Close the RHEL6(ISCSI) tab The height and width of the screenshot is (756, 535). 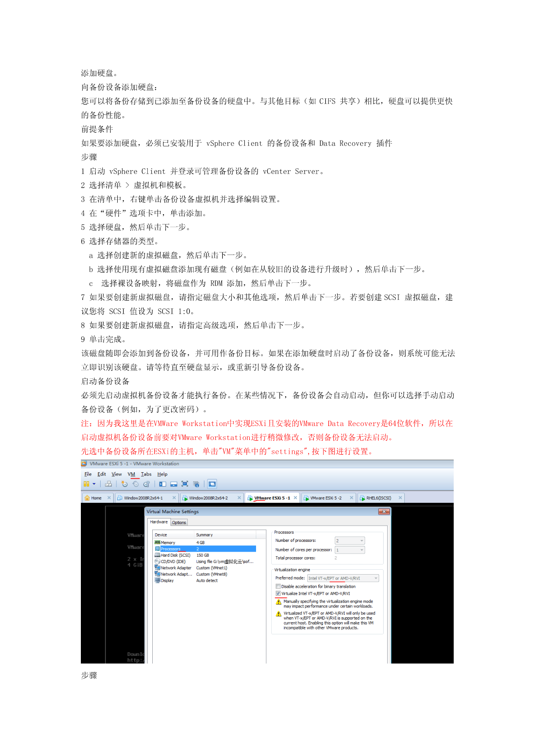pos(400,498)
